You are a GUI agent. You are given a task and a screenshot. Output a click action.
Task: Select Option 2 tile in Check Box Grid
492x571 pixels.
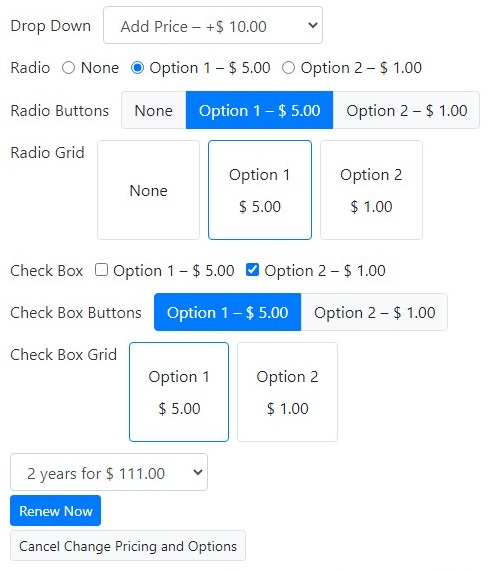coord(287,392)
